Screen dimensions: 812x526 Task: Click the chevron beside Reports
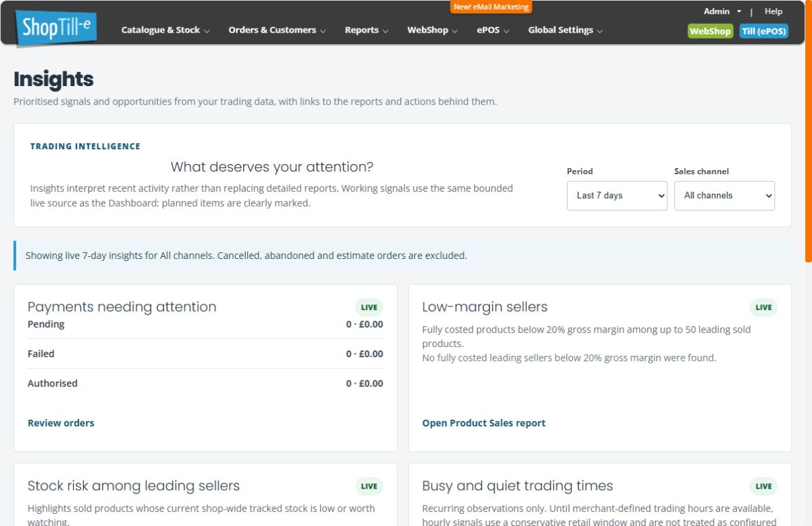pos(385,31)
